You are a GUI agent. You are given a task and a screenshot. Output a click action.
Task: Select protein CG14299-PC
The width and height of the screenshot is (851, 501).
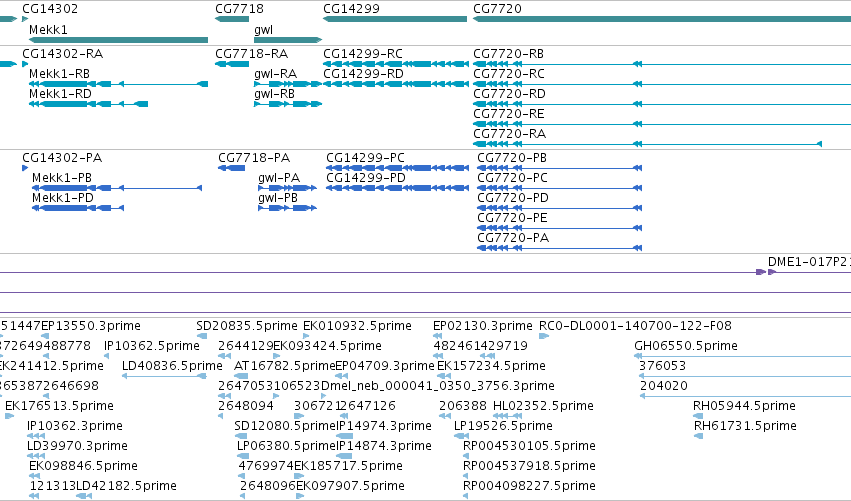(365, 158)
